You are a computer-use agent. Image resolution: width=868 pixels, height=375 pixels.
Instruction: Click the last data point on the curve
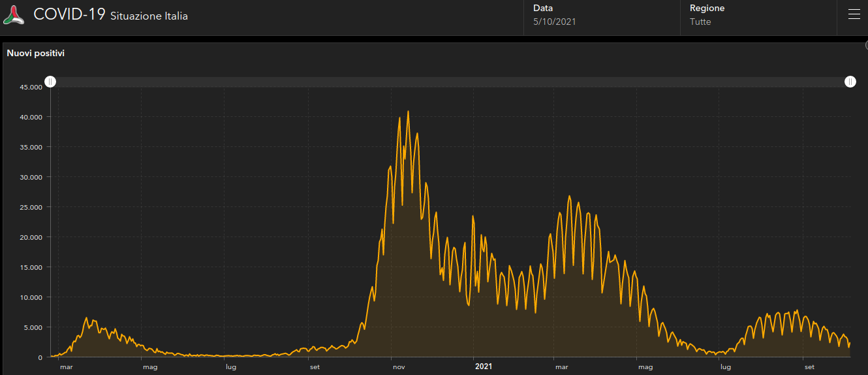point(850,343)
